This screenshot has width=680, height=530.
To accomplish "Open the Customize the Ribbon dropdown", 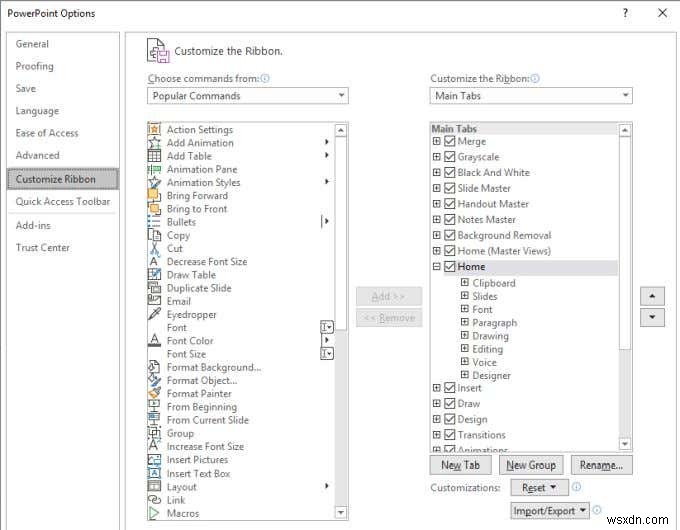I will 531,95.
